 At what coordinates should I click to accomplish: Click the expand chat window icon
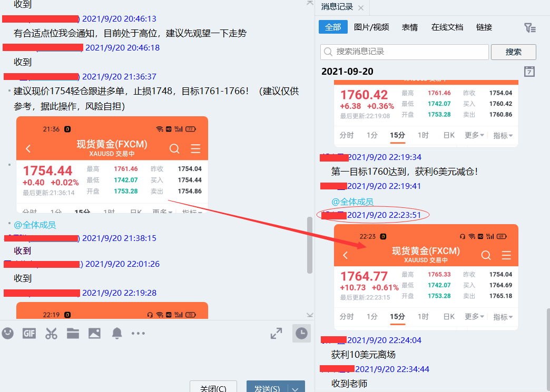pyautogui.click(x=276, y=333)
